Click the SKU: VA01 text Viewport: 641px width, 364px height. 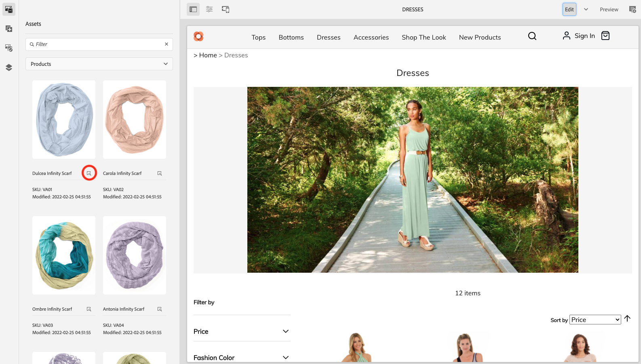click(x=42, y=189)
